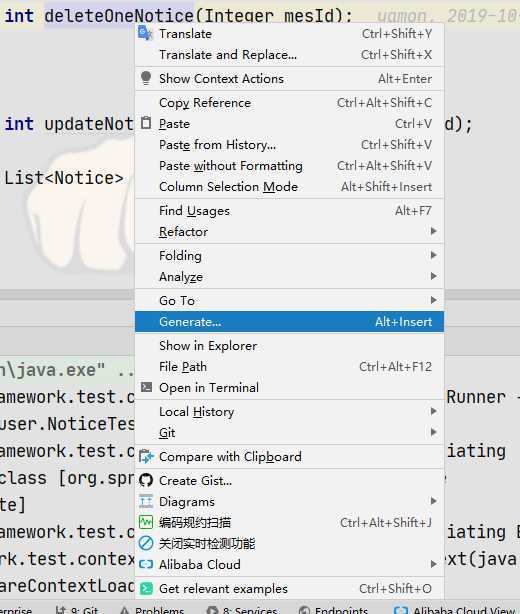Click the Diagrams icon
The height and width of the screenshot is (614, 520).
[146, 501]
